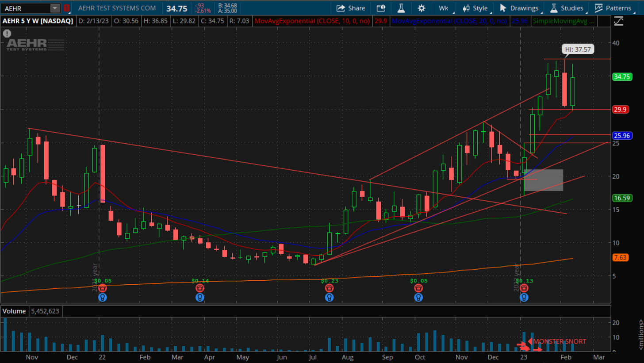Click the blue lightbulb icon below $0.14
The height and width of the screenshot is (363, 644).
click(x=200, y=298)
